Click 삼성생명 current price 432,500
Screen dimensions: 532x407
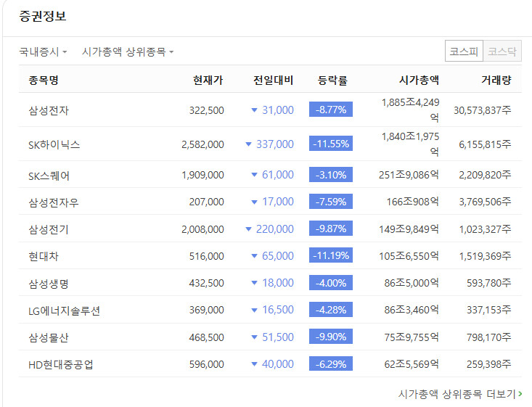pos(206,283)
